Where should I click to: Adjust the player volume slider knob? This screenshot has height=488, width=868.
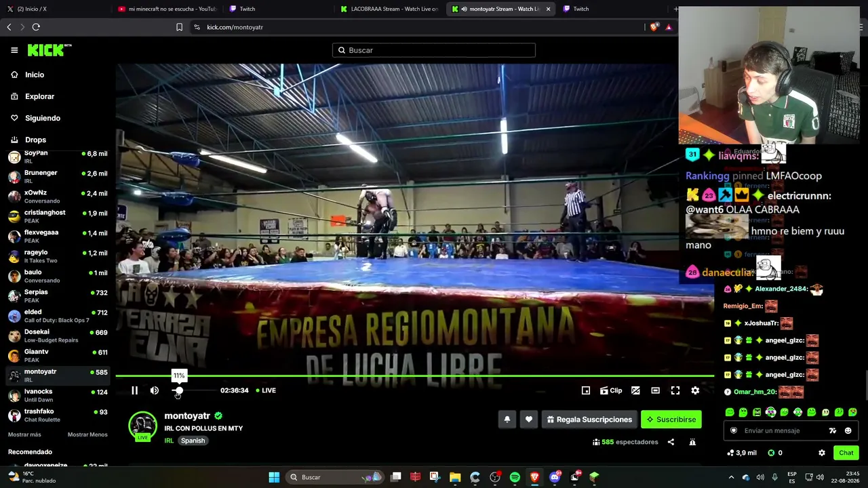(x=179, y=390)
